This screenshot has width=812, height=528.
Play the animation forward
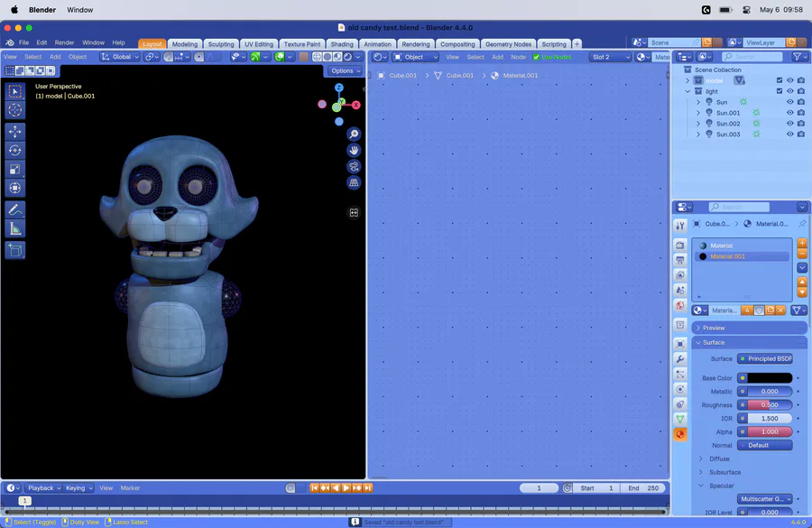(x=346, y=488)
